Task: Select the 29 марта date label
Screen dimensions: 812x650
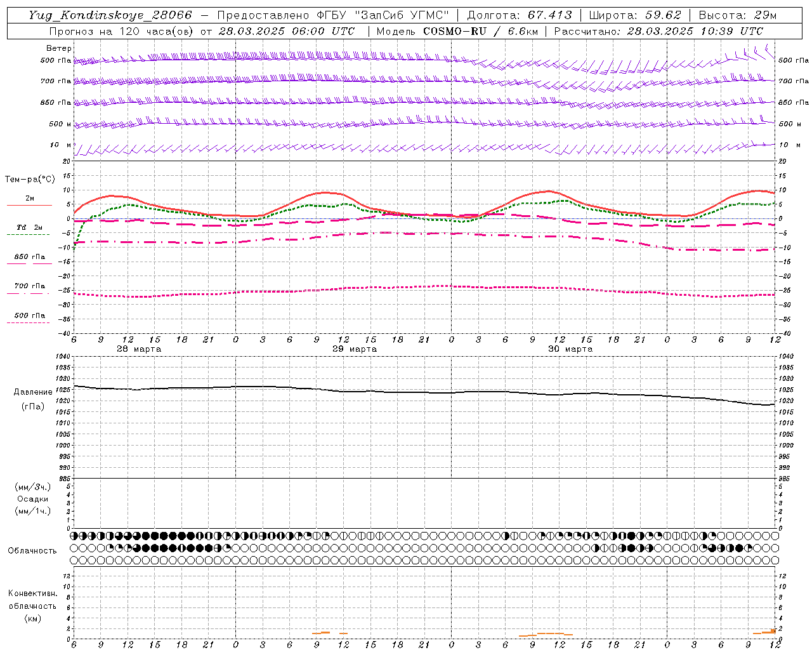Action: tap(355, 349)
